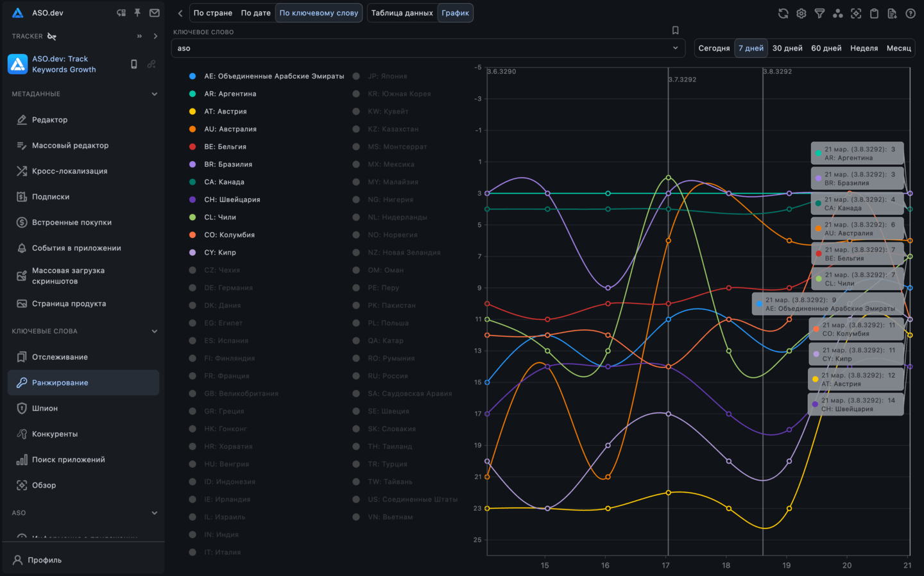Click the bookmark icon above keyword field
This screenshot has height=576, width=924.
point(675,30)
